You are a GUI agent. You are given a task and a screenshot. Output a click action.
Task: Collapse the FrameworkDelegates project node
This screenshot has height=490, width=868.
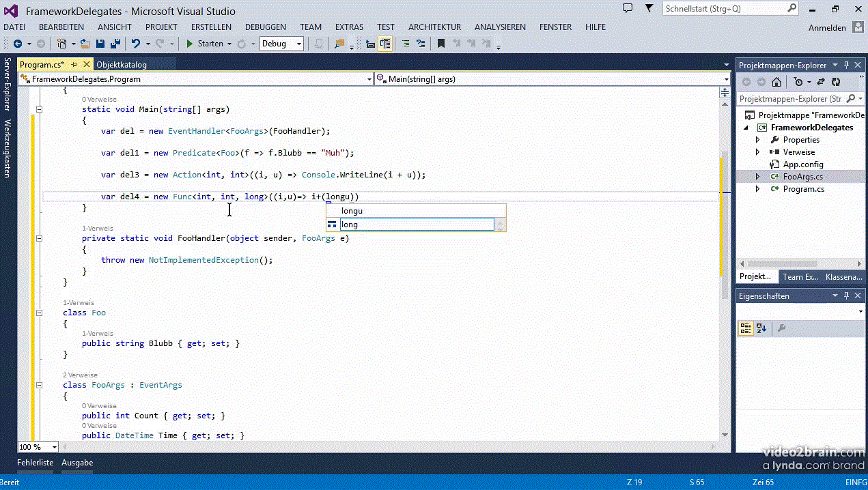point(746,128)
